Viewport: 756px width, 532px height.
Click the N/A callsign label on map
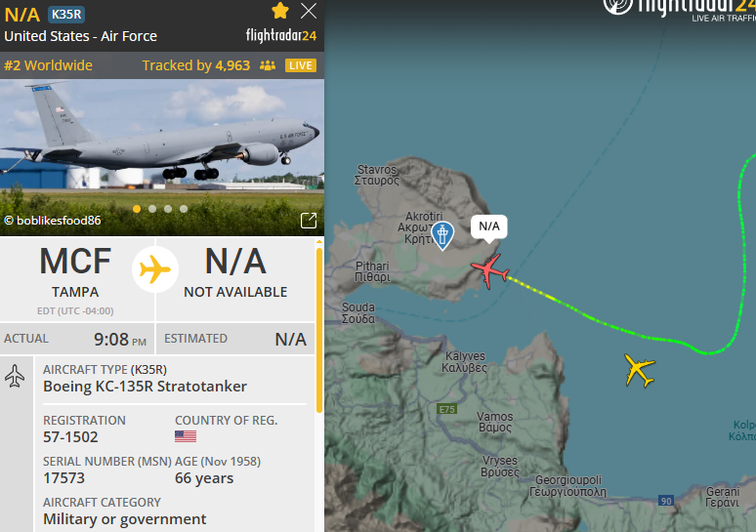[489, 226]
